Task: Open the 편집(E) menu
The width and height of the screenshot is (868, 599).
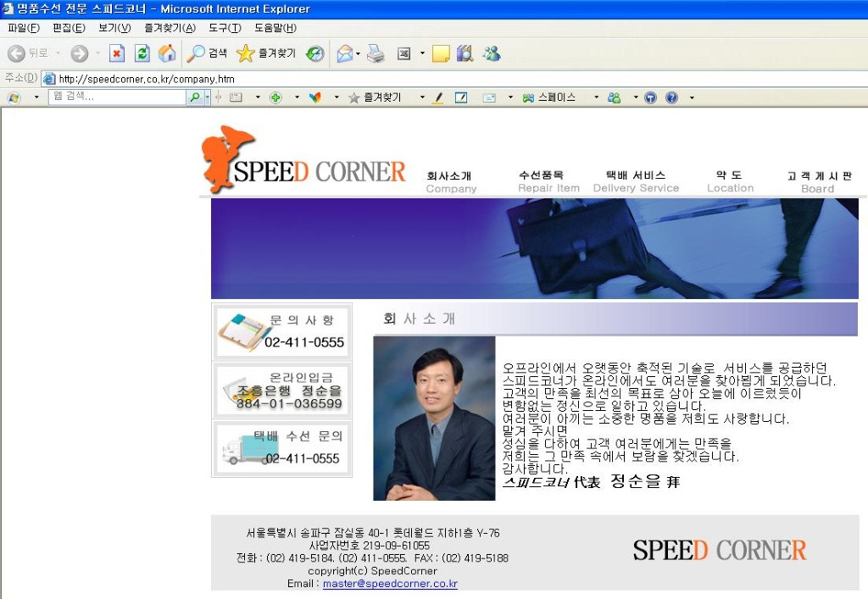Action: [69, 28]
